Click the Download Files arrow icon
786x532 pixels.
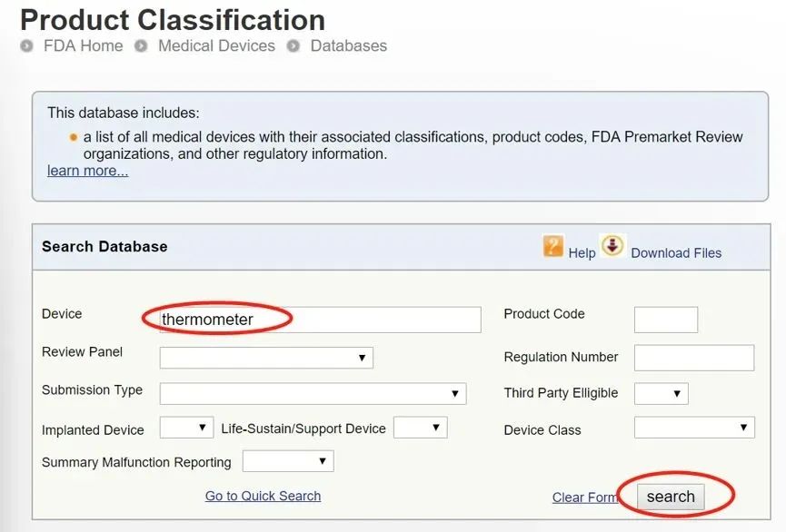tap(613, 245)
